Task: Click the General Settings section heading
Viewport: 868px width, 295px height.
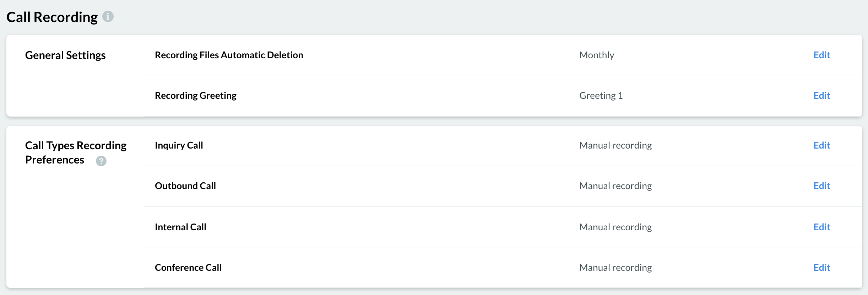Action: coord(65,55)
